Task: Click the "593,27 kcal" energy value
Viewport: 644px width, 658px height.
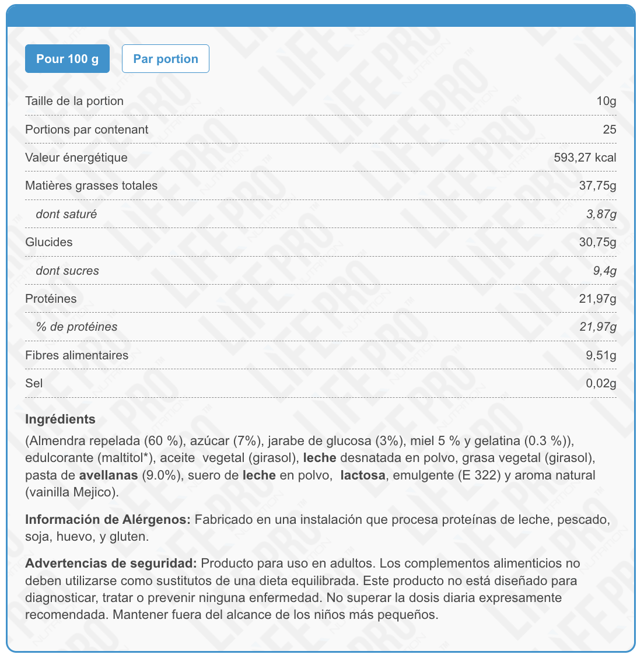Action: point(584,157)
